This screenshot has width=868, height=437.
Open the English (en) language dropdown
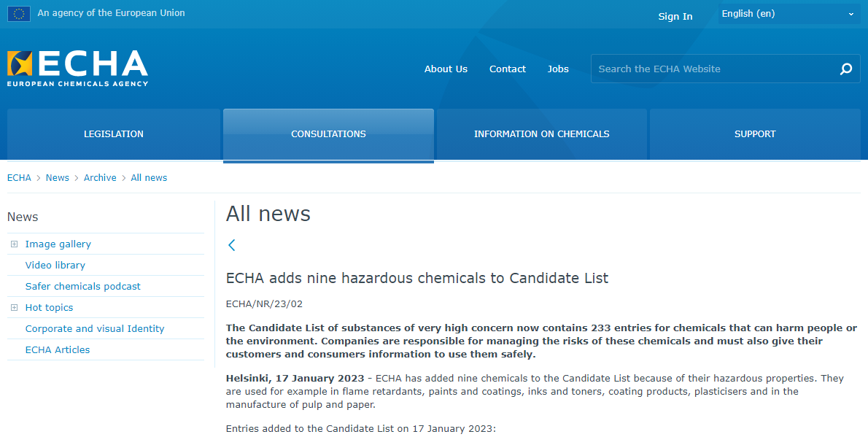pos(788,14)
